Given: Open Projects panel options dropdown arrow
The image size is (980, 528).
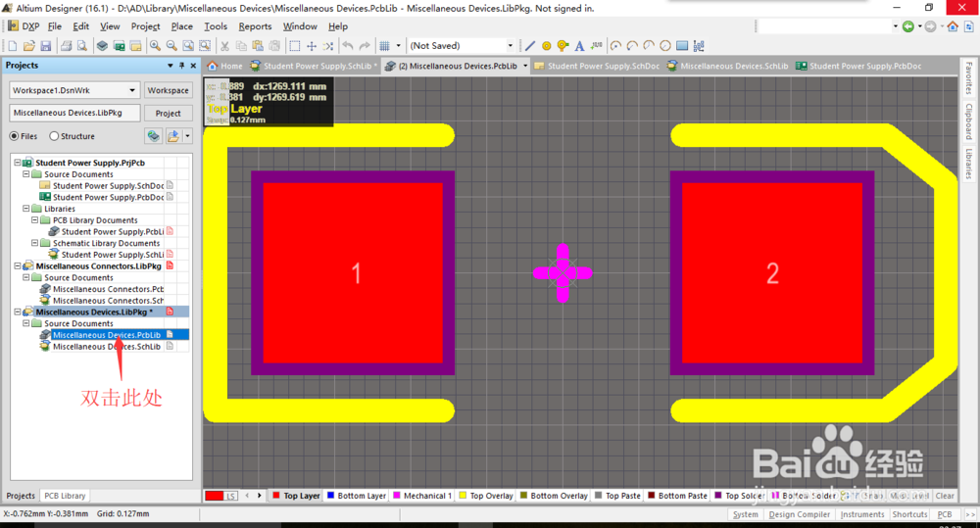Looking at the screenshot, I should pos(170,65).
